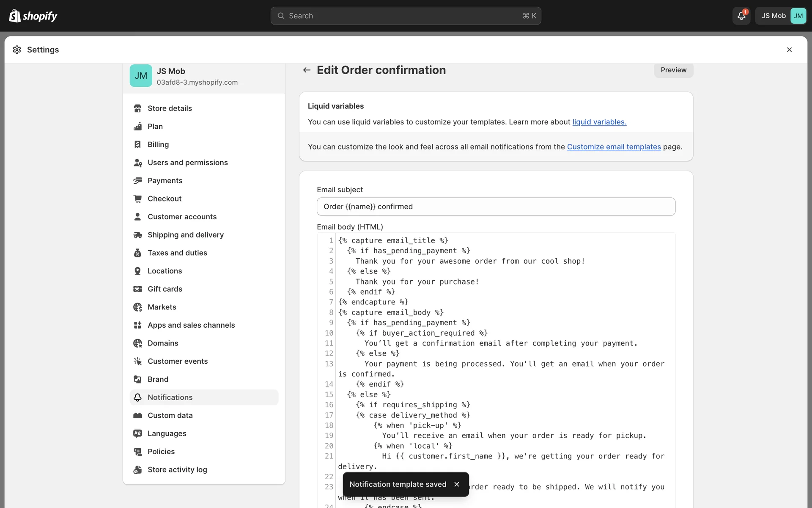Click the Customer events sparkle icon
The image size is (812, 508).
tap(137, 361)
